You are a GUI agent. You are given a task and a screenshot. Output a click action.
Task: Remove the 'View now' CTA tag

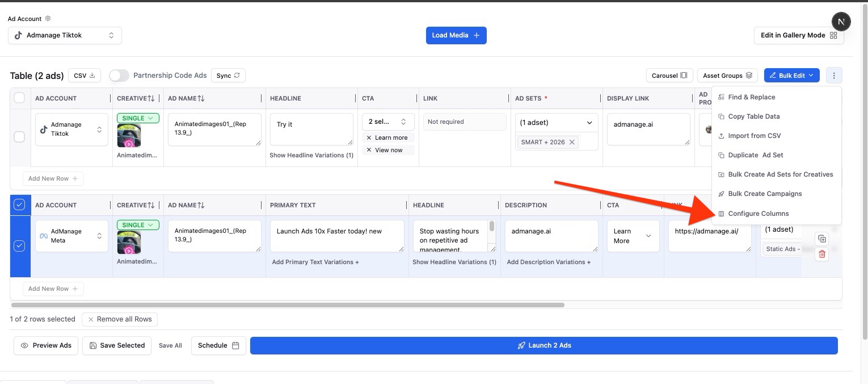369,150
